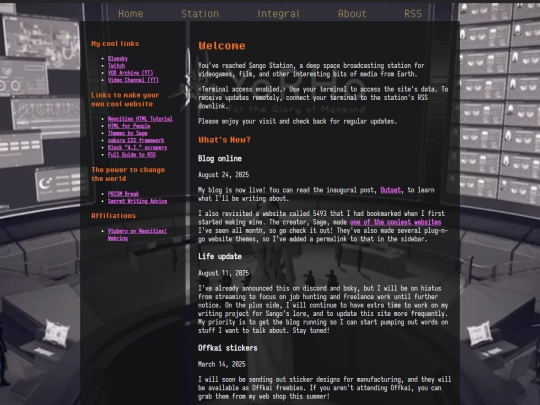Click "Links to make your own cool website" heading
The height and width of the screenshot is (405, 540).
click(x=125, y=100)
